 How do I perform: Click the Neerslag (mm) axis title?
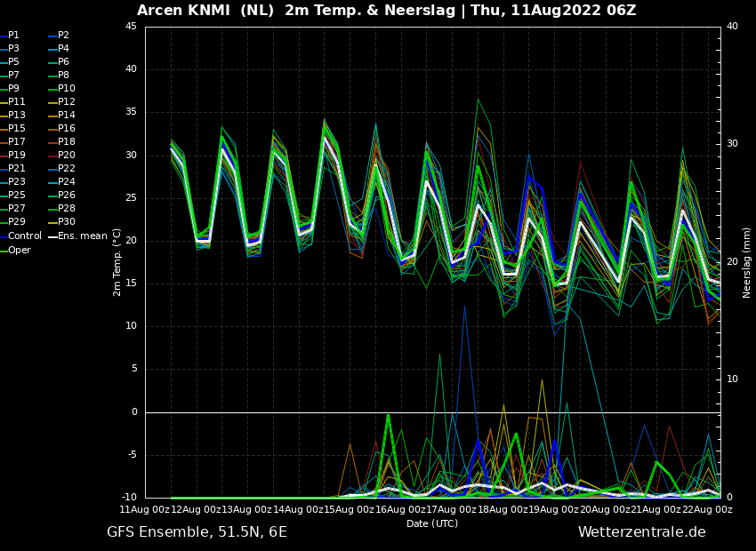747,262
